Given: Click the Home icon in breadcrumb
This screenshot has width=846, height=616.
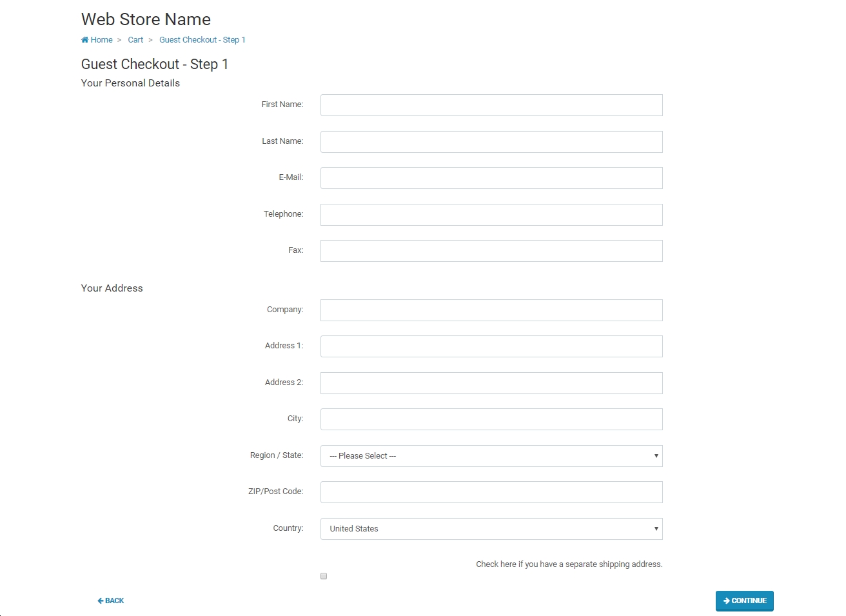Looking at the screenshot, I should click(x=84, y=40).
